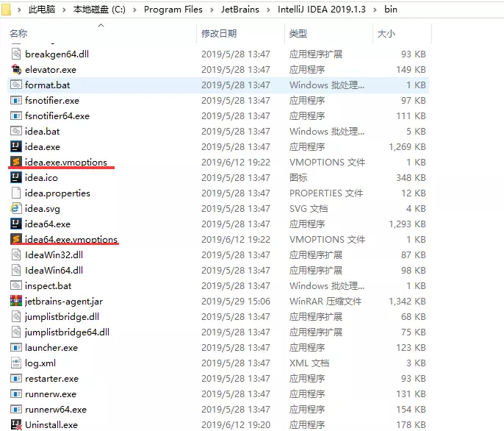504x431 pixels.
Task: Select file name idea64.exe.vmoptions
Action: [71, 239]
